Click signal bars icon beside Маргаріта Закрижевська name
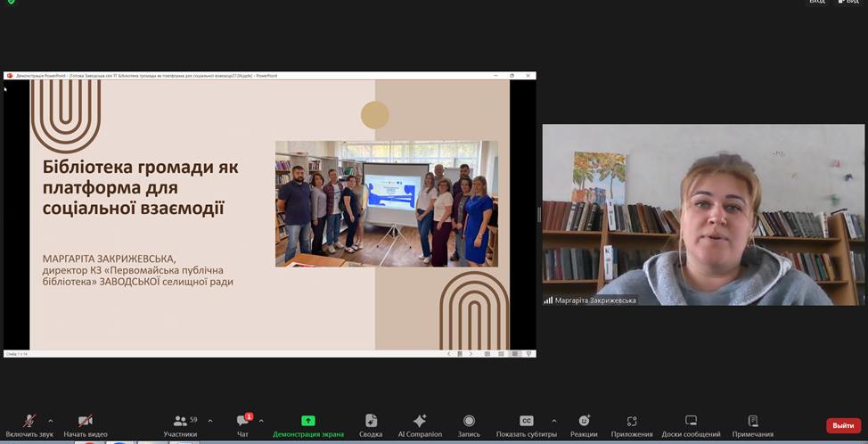This screenshot has height=444, width=868. [x=549, y=300]
